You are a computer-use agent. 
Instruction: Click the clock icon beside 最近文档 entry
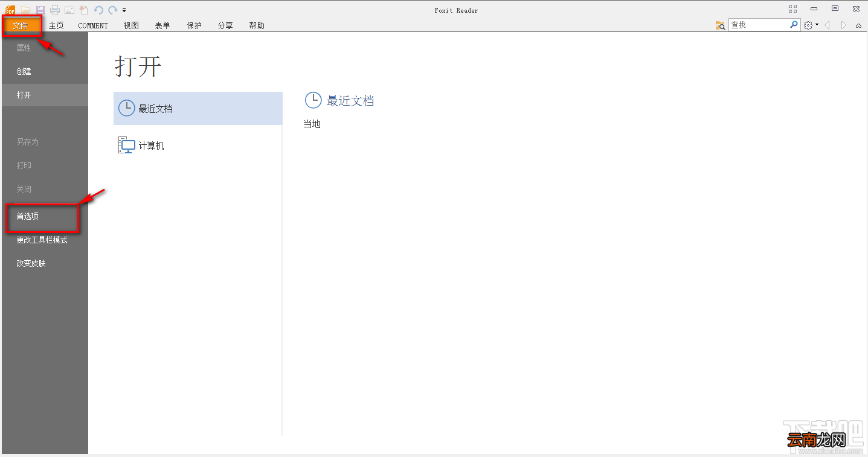126,108
